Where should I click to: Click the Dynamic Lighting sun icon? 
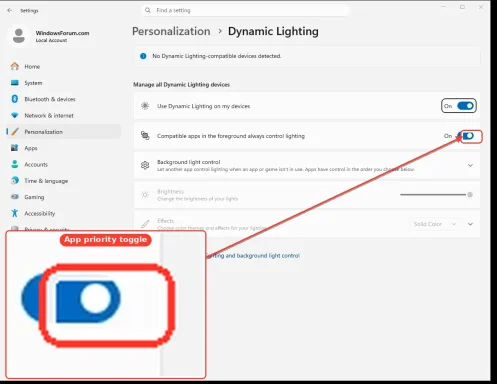pyautogui.click(x=145, y=106)
